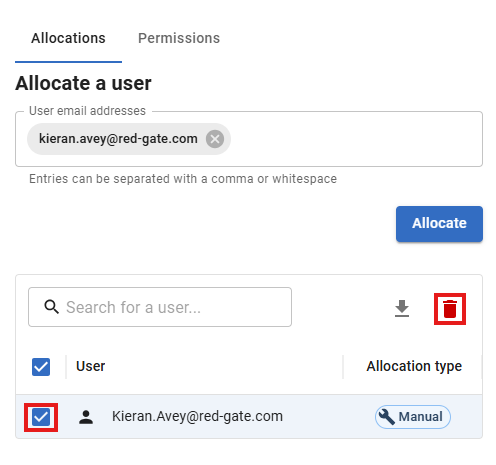Click the blue Allocate button

(x=439, y=224)
